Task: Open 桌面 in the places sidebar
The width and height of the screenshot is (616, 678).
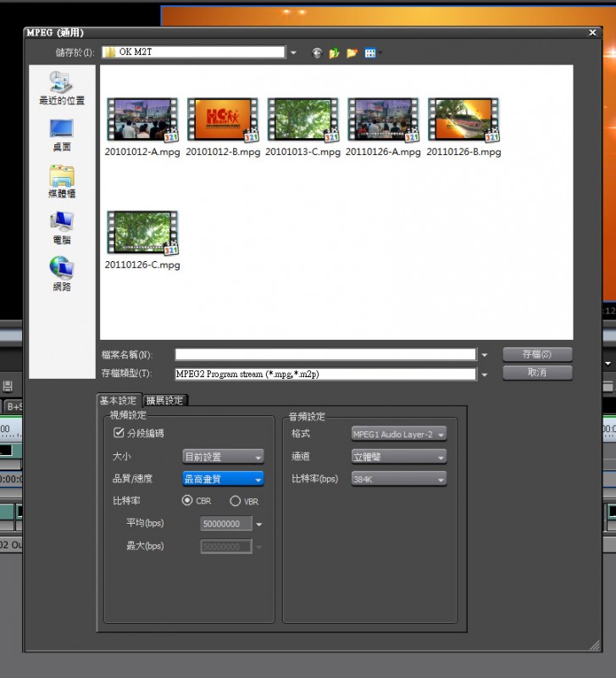Action: point(62,136)
